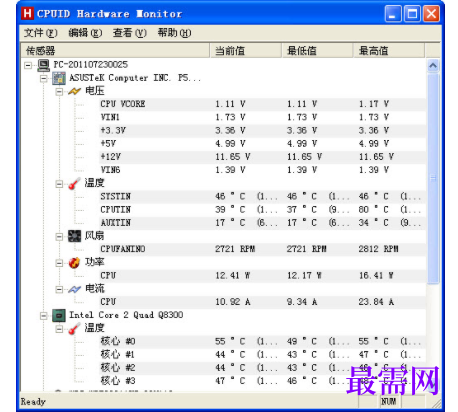Click the 最高值 column header

389,51
